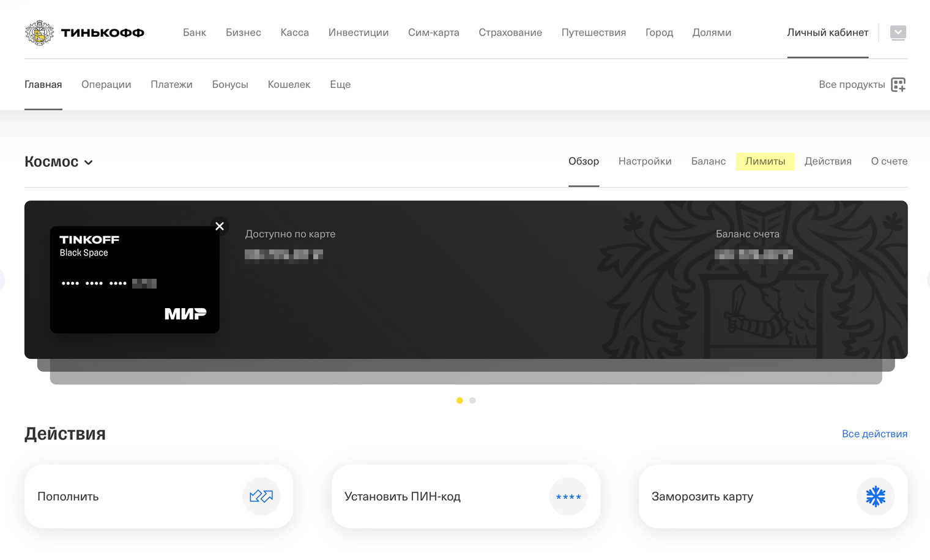Open the Действия account tab
Screen dimensions: 930x560
[828, 161]
